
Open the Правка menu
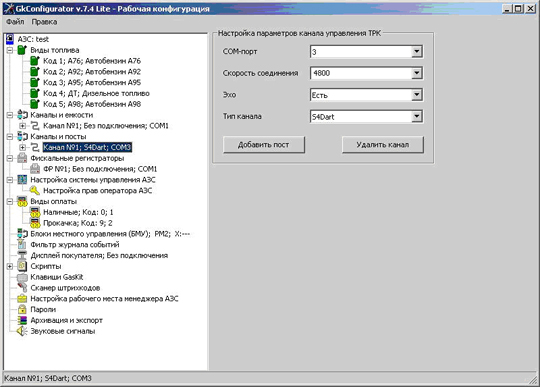[44, 22]
